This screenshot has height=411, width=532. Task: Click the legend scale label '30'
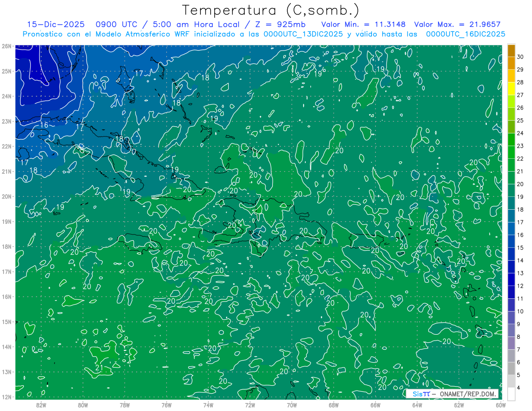pyautogui.click(x=520, y=56)
